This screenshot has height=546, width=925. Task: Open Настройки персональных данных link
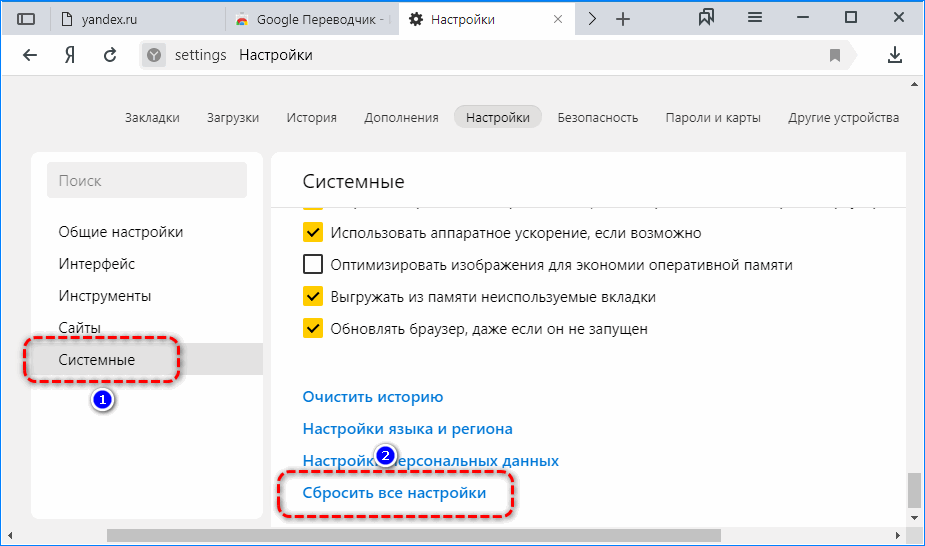tap(431, 461)
